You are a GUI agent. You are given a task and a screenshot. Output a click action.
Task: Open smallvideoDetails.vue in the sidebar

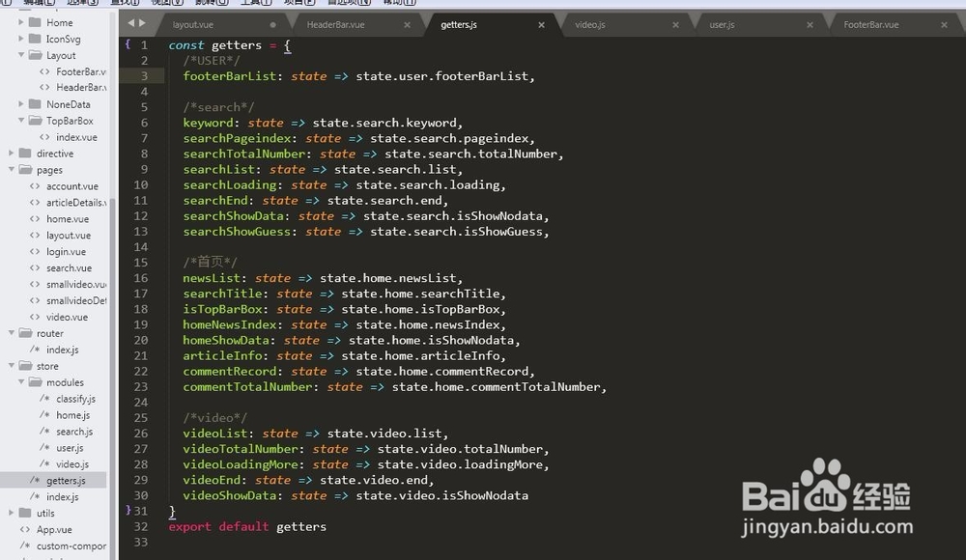[x=76, y=300]
